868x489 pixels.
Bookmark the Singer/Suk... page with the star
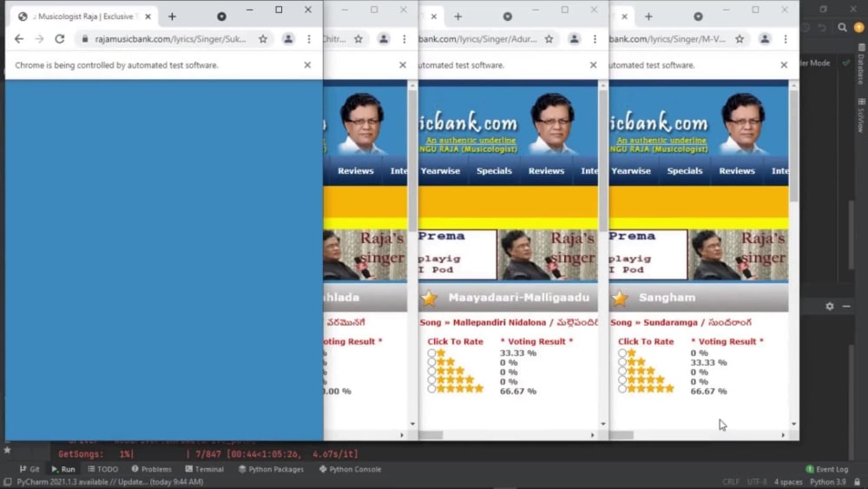[x=263, y=39]
